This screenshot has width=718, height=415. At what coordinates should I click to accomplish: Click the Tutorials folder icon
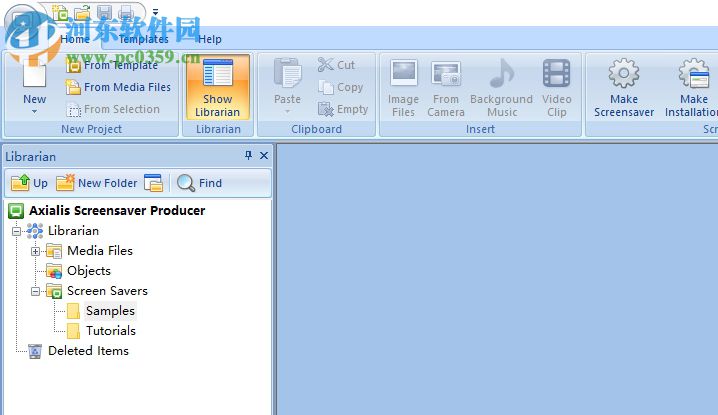tap(73, 331)
